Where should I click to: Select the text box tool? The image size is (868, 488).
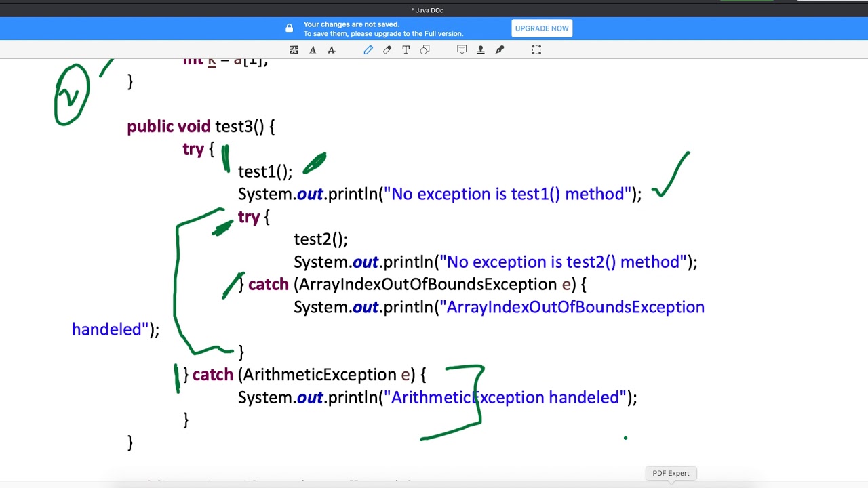coord(406,49)
